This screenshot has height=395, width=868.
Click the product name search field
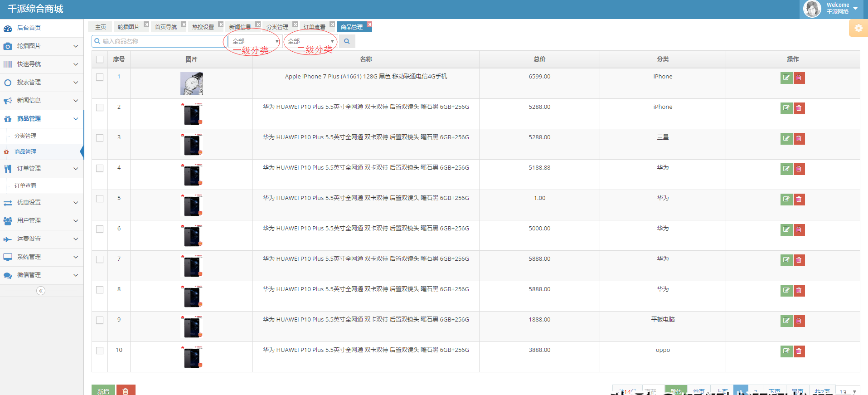[159, 41]
